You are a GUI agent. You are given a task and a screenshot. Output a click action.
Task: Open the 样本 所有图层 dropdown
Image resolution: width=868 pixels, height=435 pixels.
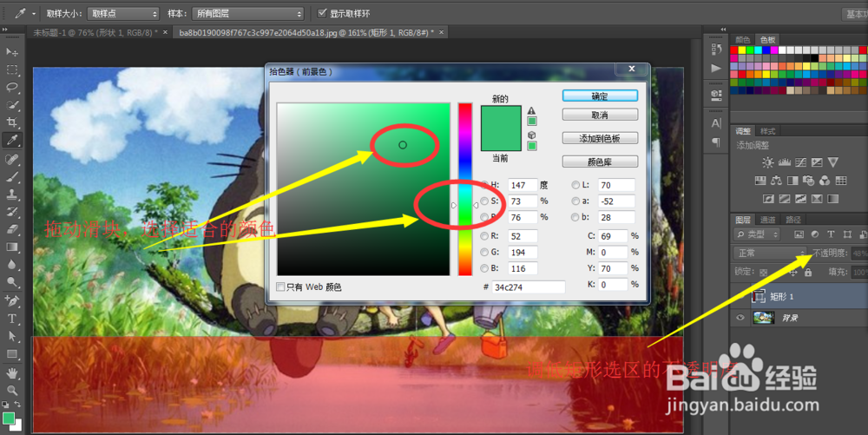(x=248, y=13)
